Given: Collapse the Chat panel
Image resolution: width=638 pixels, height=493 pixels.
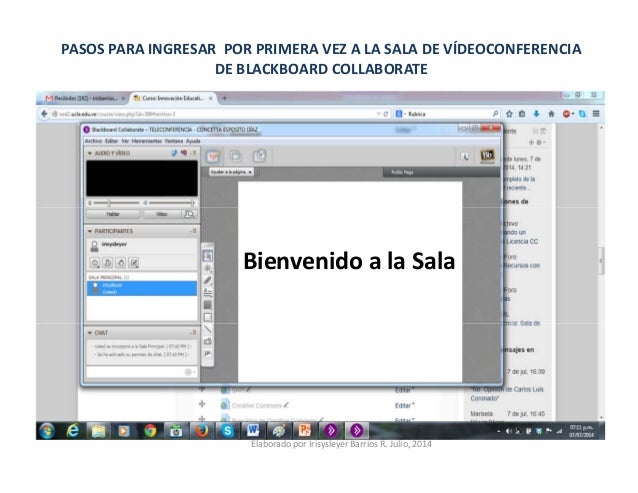Looking at the screenshot, I should pyautogui.click(x=90, y=333).
